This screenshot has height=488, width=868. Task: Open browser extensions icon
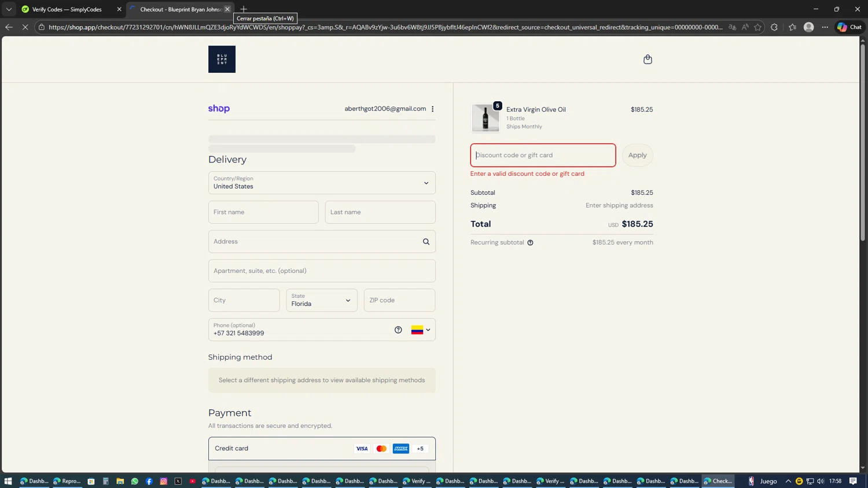pyautogui.click(x=774, y=27)
